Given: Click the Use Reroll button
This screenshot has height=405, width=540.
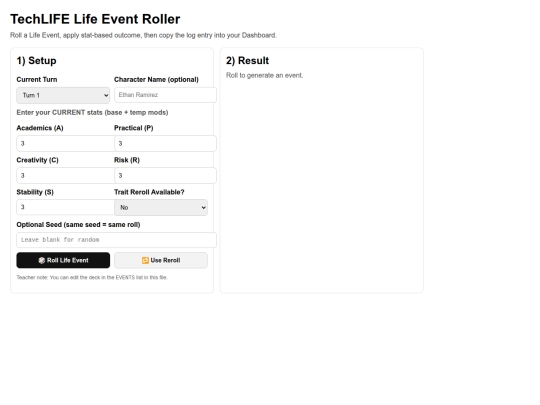Looking at the screenshot, I should [x=161, y=260].
